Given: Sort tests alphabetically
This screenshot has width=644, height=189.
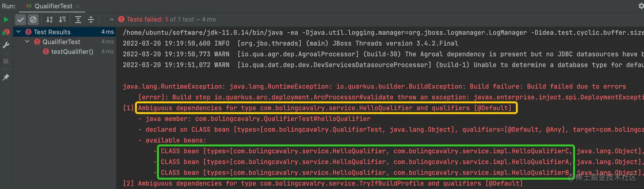Looking at the screenshot, I should click(49, 20).
